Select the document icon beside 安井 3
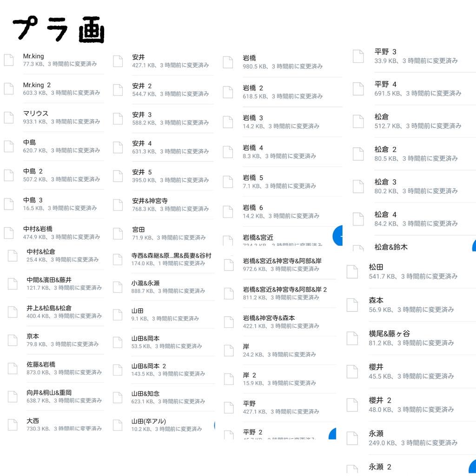The width and height of the screenshot is (476, 476). click(118, 119)
